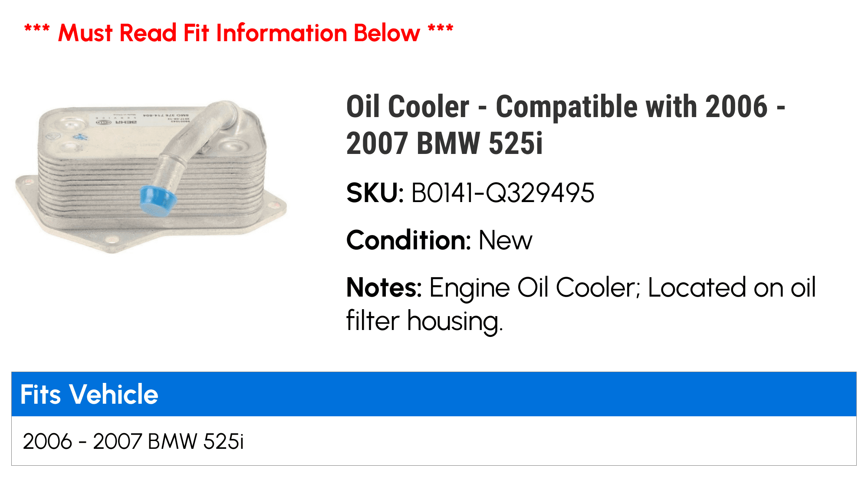Click the 'Oil Cooler - Compatible with 2006' title line
This screenshot has width=868, height=477.
[564, 107]
